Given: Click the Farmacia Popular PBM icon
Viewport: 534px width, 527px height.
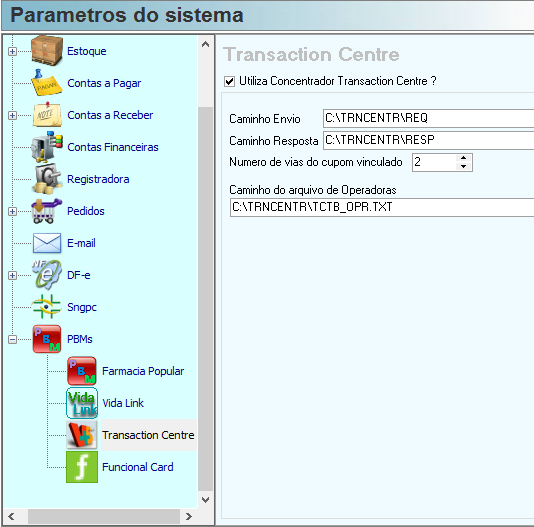Looking at the screenshot, I should (82, 371).
